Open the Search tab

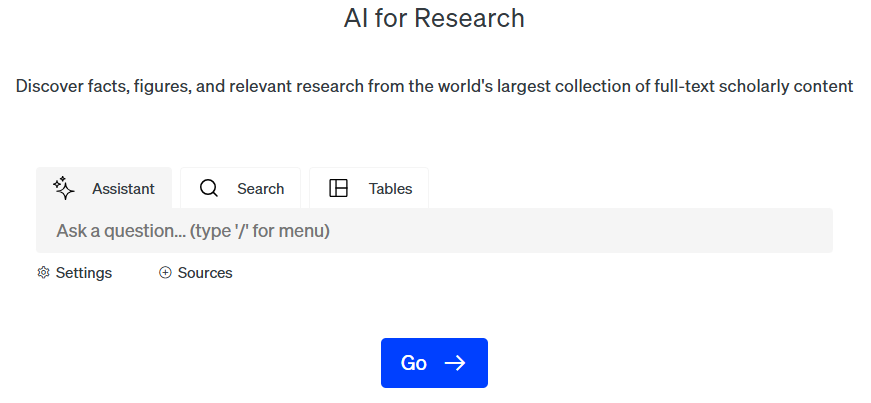coord(240,188)
